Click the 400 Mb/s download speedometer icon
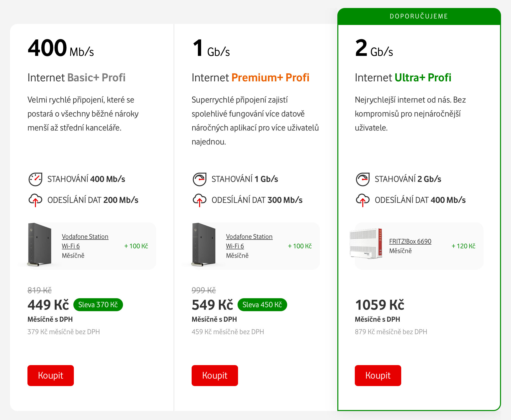This screenshot has width=511, height=420. coord(35,179)
